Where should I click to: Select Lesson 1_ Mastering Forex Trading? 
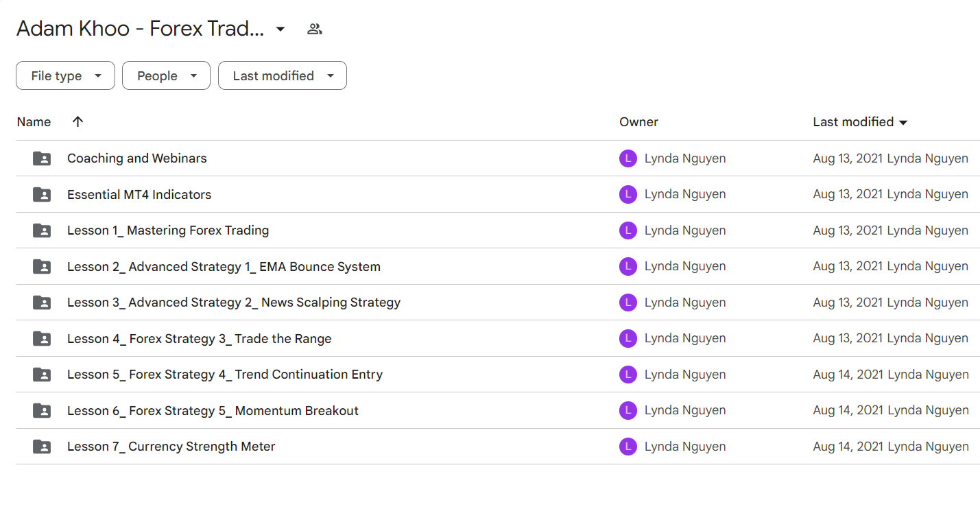click(x=168, y=230)
